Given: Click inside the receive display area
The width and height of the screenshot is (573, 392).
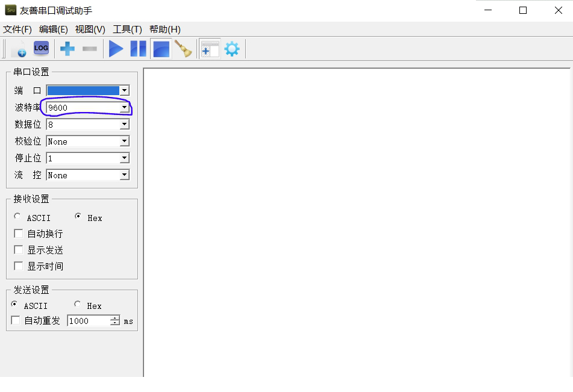Looking at the screenshot, I should [357, 222].
